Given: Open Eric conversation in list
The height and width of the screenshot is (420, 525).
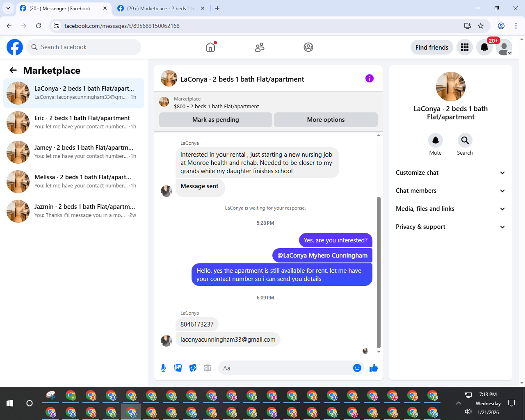Looking at the screenshot, I should click(74, 123).
